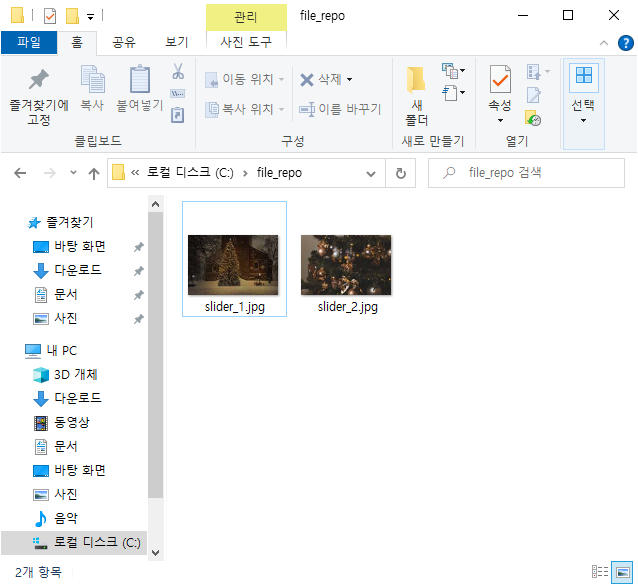
Task: Open 동영상 (Videos) folder
Action: tap(62, 422)
